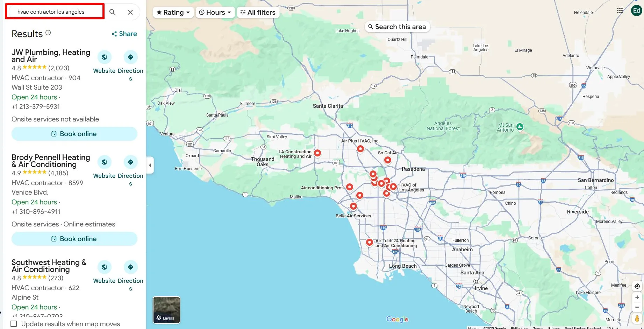Click the Air conditioning Pros pin

350,187
